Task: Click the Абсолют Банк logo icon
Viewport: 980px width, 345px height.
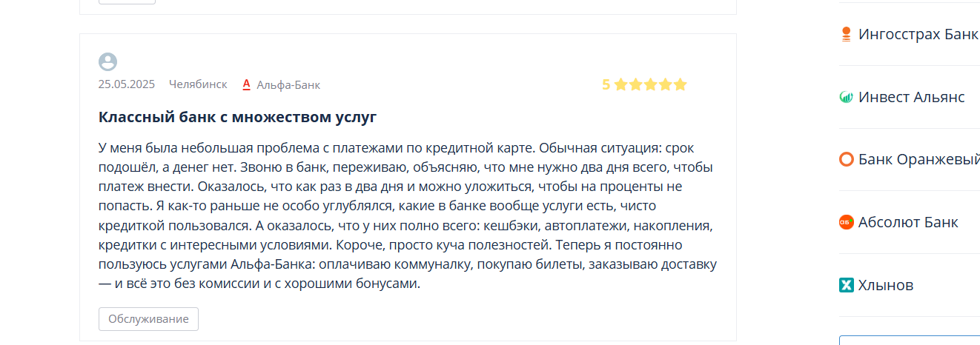Action: 846,222
